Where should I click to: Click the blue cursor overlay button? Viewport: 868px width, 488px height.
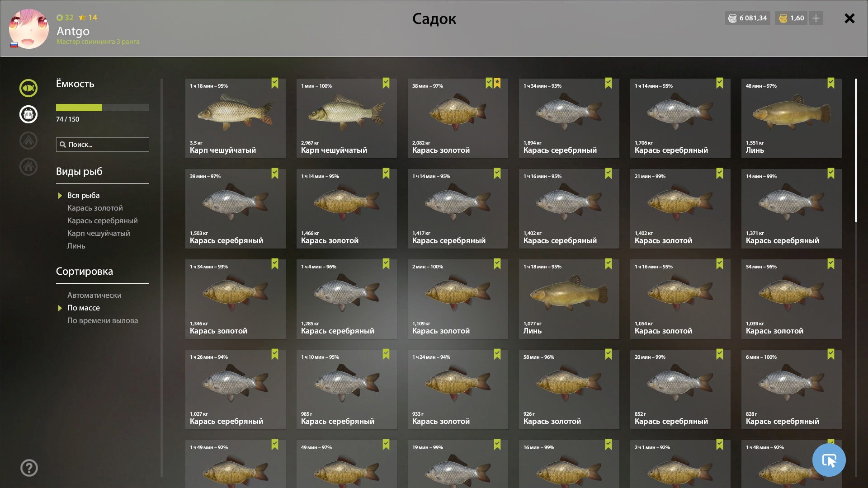click(829, 460)
